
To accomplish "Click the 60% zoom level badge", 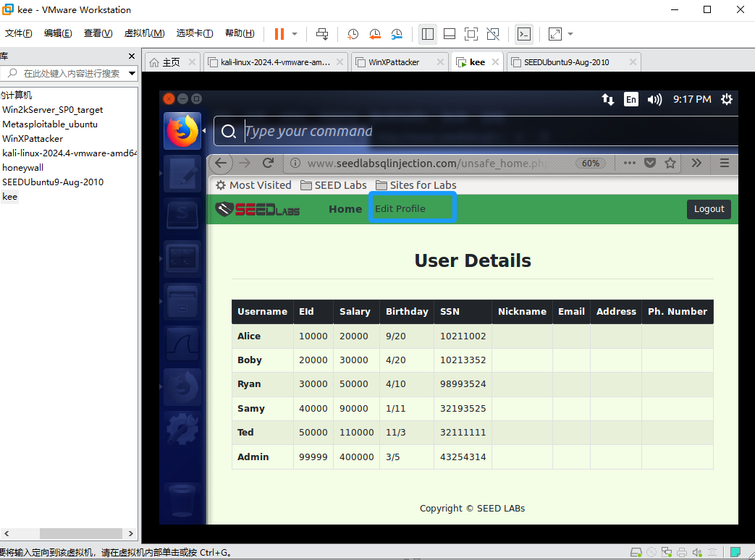I will pyautogui.click(x=591, y=163).
